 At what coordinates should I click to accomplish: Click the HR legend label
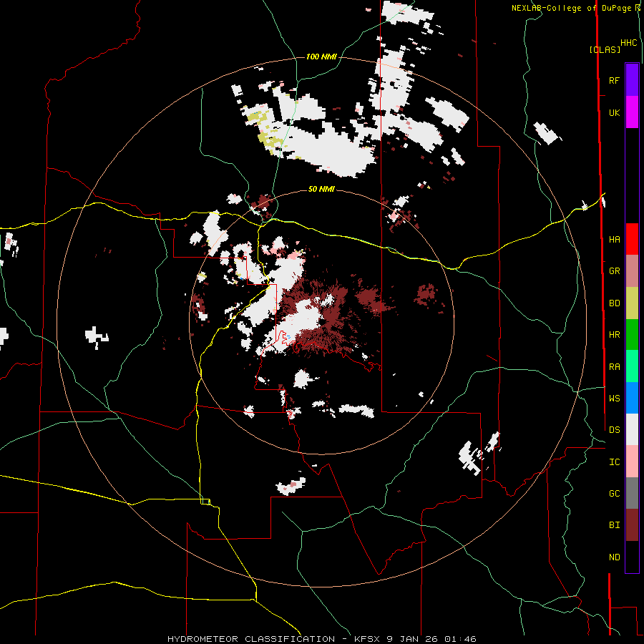pyautogui.click(x=614, y=335)
